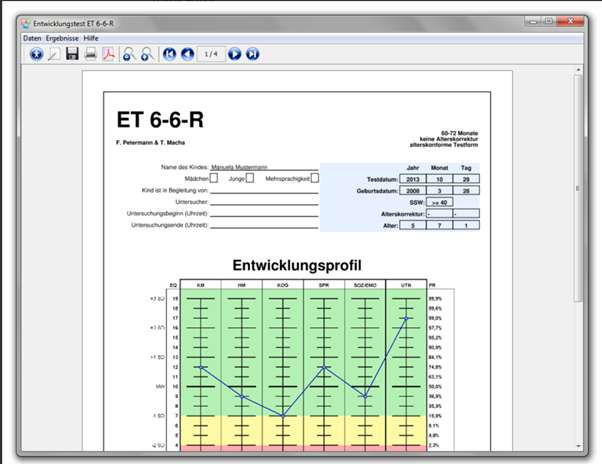Export the report as PDF
This screenshot has height=464, width=602.
[x=108, y=54]
